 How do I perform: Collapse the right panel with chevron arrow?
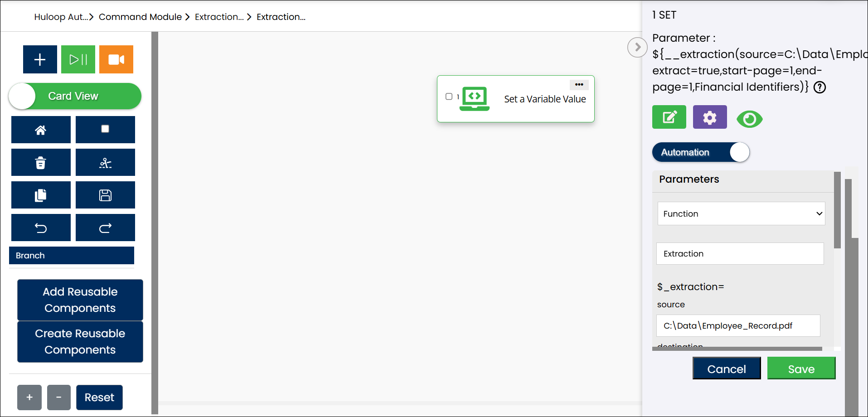pyautogui.click(x=637, y=47)
